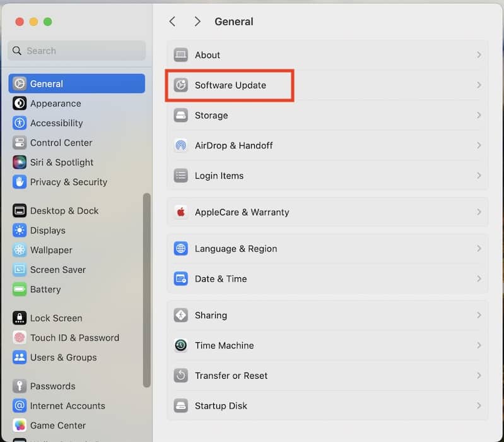Expand the Startup Disk row chevron

[479, 406]
